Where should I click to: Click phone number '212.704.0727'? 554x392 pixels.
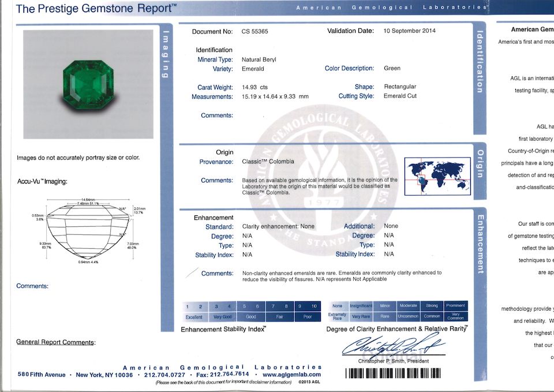point(164,375)
